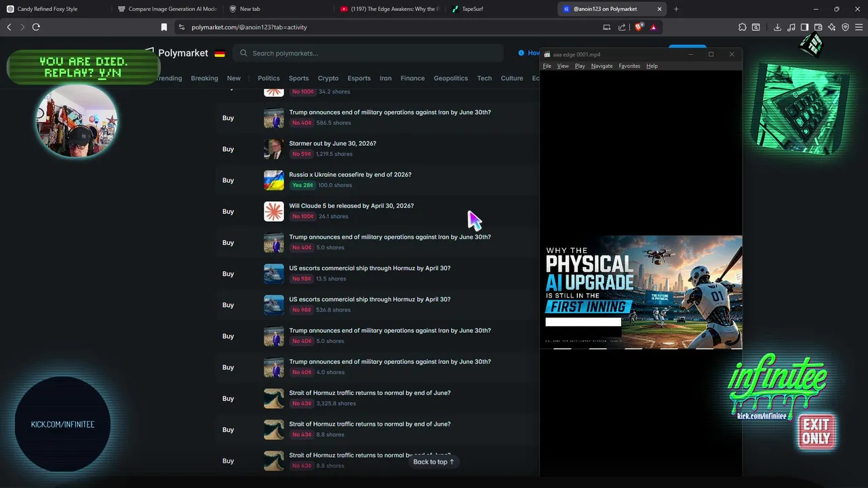Go back using browser back arrow
The height and width of the screenshot is (488, 868).
click(x=9, y=27)
